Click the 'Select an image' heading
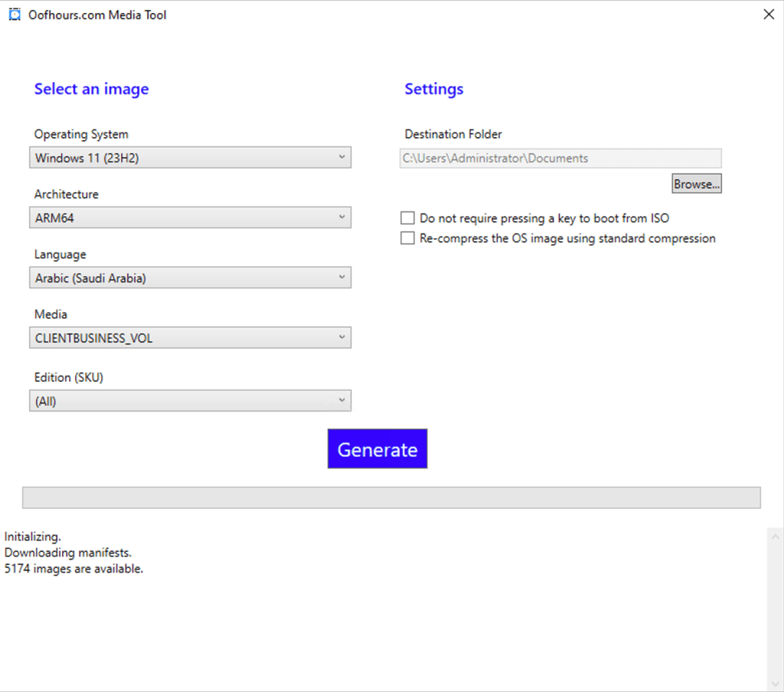This screenshot has width=784, height=692. point(91,89)
